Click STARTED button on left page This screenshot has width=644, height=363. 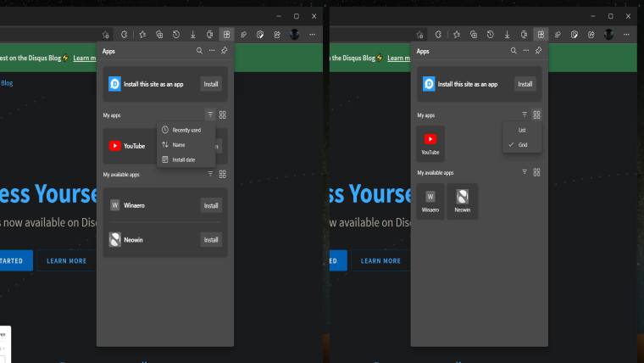[x=16, y=260]
